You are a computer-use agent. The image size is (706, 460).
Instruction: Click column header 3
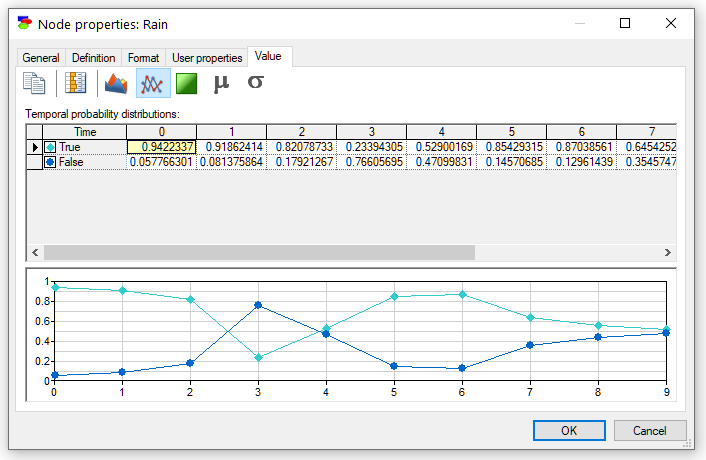371,132
